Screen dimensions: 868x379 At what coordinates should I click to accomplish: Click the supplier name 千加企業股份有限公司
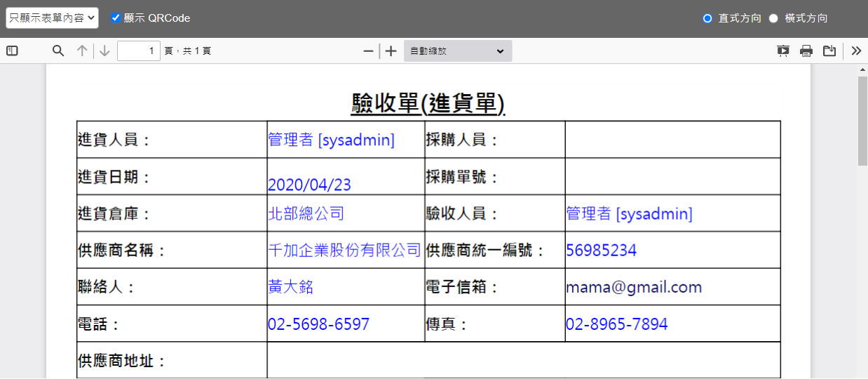pos(344,250)
